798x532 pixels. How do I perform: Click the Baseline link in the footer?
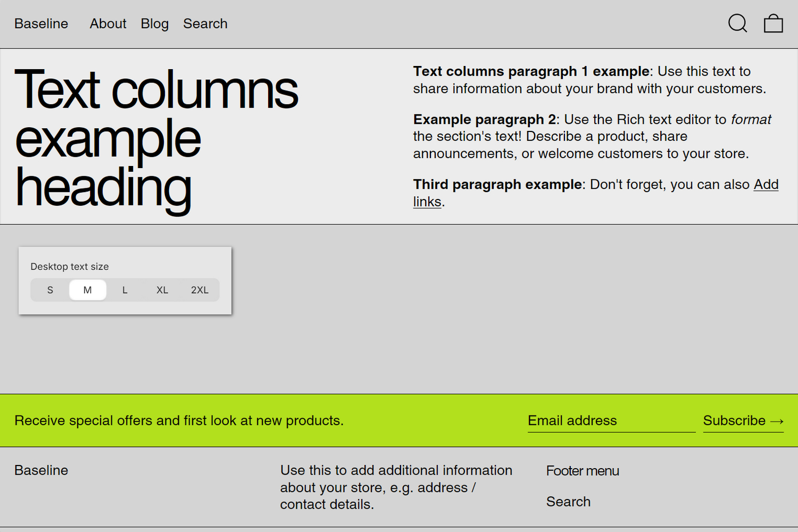(41, 470)
